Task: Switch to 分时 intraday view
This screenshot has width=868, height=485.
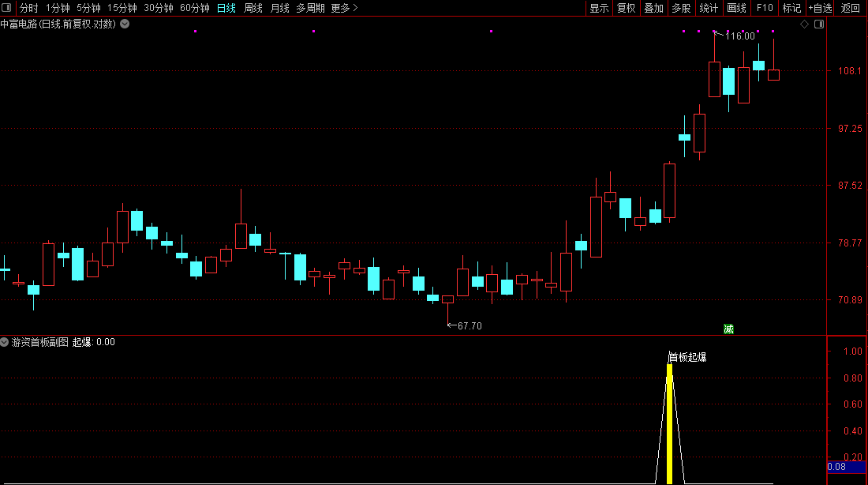Action: 28,9
